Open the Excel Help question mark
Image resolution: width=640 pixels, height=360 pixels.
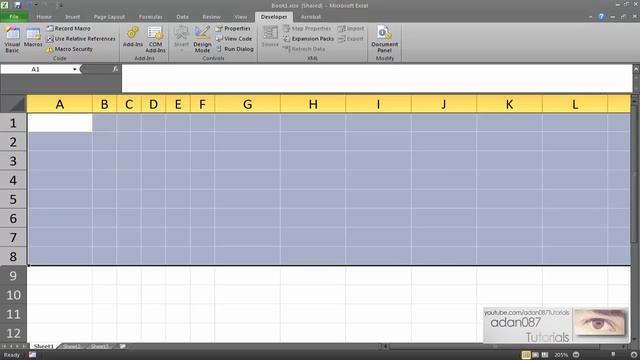coord(601,17)
